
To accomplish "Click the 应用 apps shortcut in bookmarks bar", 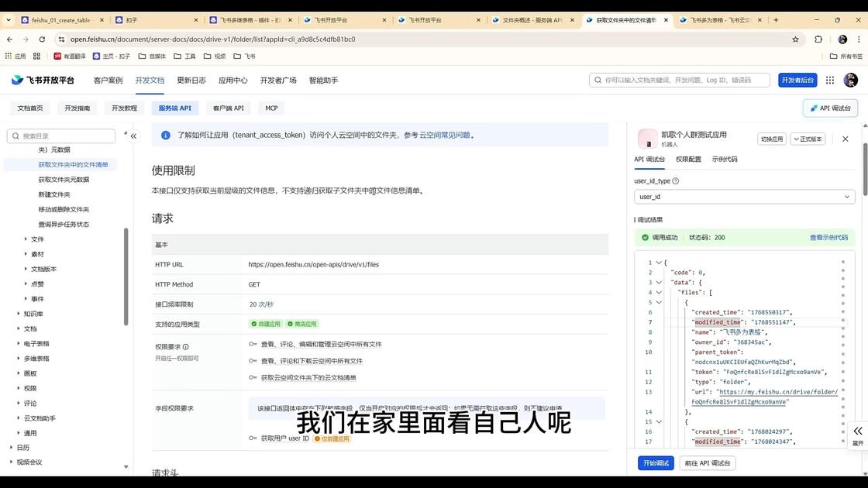I will (15, 57).
